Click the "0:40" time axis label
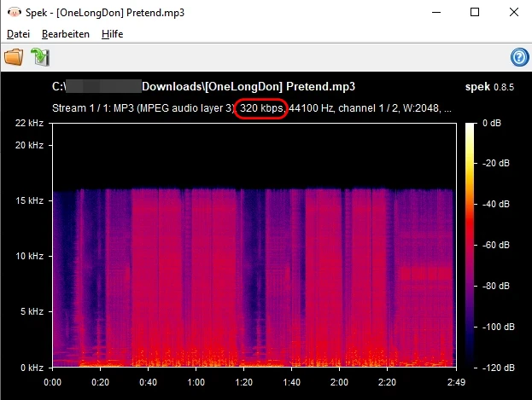The width and height of the screenshot is (532, 400). click(x=148, y=382)
